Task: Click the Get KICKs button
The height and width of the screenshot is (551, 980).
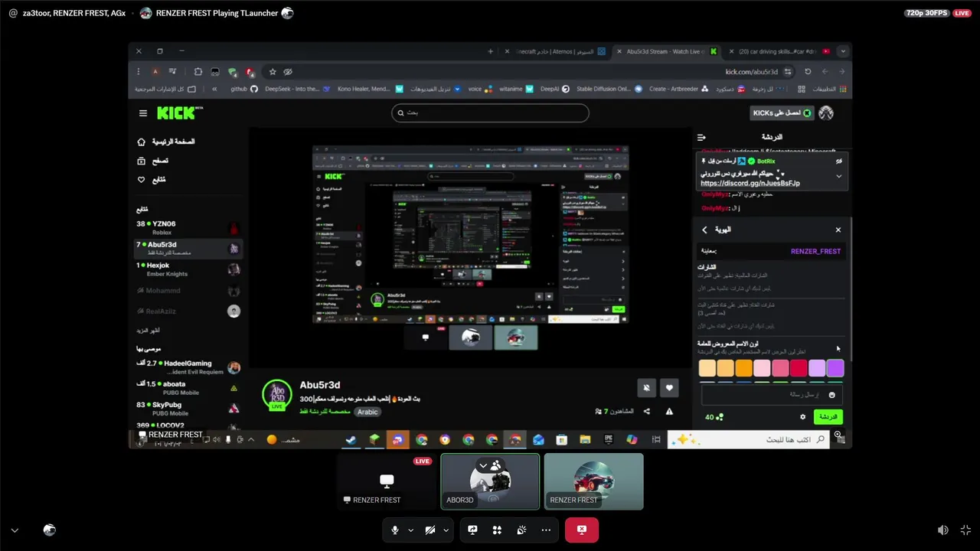Action: (x=782, y=113)
